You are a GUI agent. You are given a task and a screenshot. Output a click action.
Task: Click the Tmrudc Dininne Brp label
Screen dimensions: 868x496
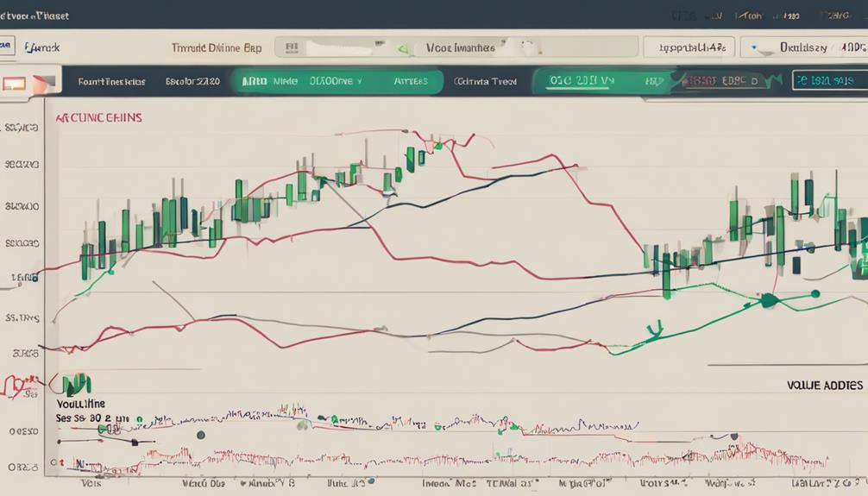pos(217,49)
